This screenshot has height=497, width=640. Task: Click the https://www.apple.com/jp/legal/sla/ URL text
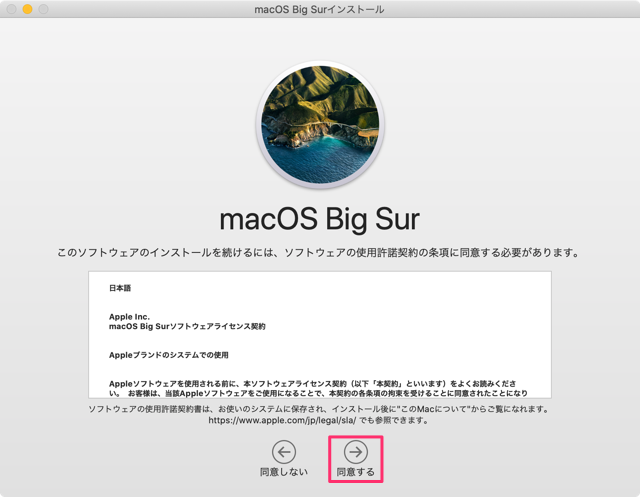pyautogui.click(x=282, y=420)
